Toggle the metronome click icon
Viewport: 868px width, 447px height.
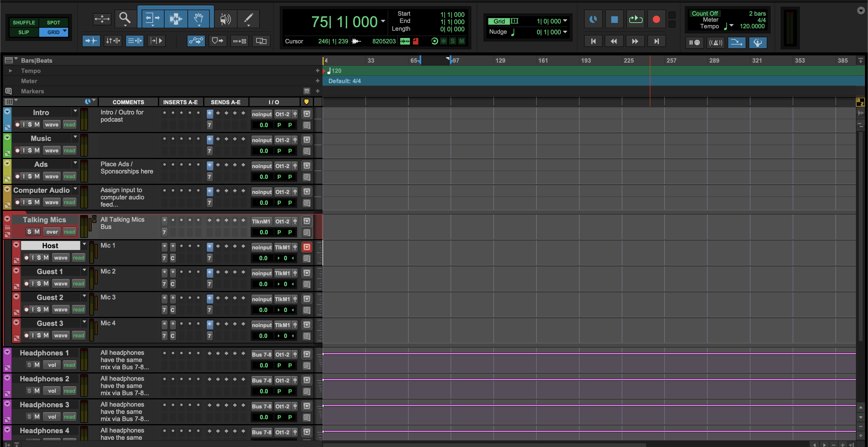pyautogui.click(x=715, y=42)
